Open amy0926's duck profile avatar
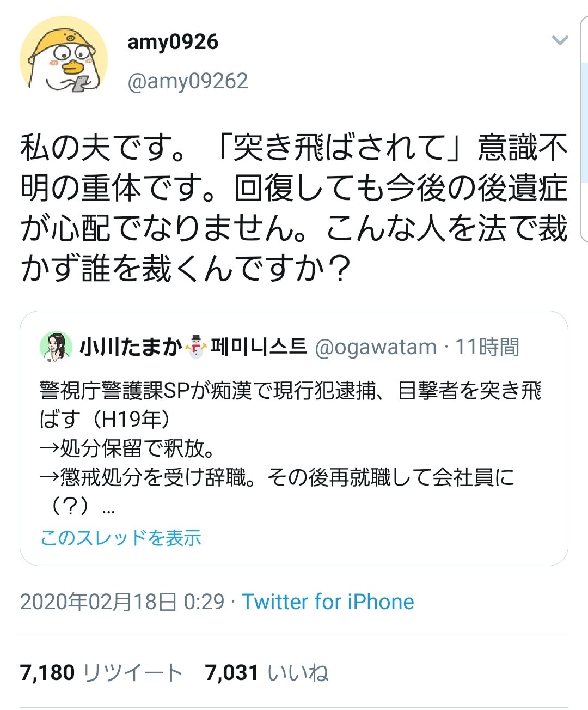 pos(64,60)
